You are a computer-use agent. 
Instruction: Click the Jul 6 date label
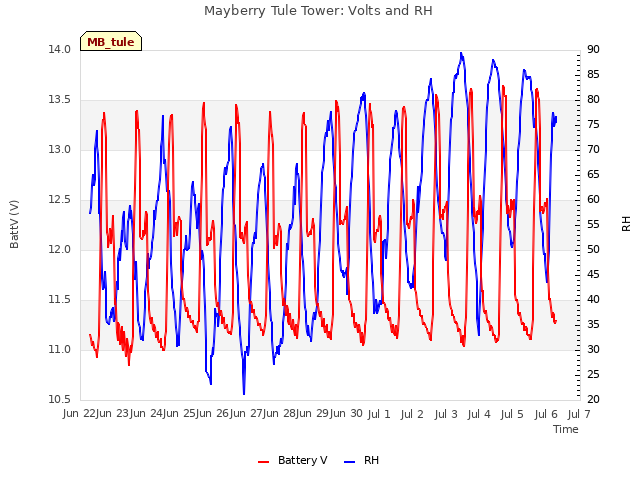[x=546, y=414]
